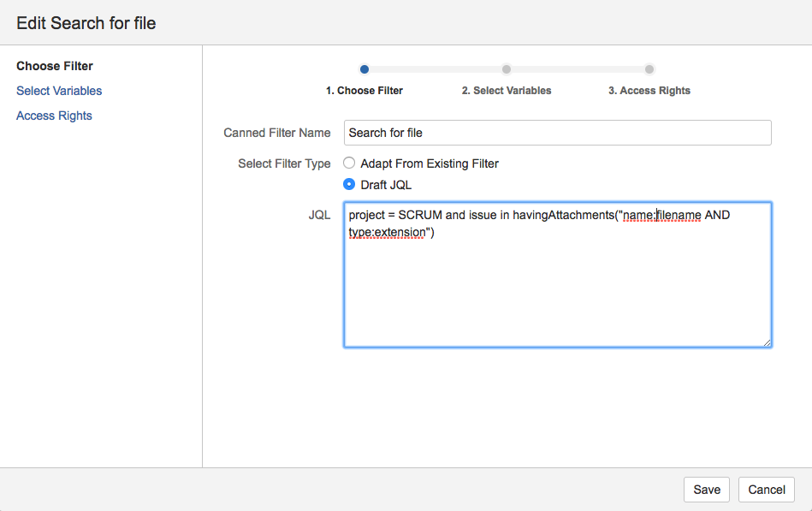
Task: Click the '2. Select Variables' wizard step label
Action: pyautogui.click(x=506, y=90)
